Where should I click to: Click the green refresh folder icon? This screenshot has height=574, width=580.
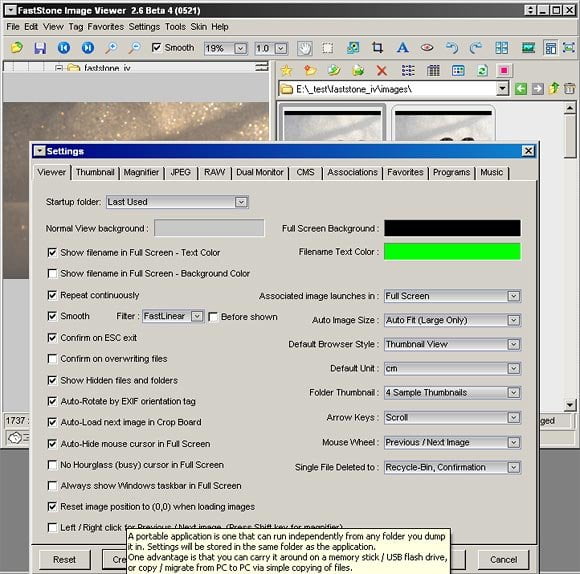pos(482,70)
